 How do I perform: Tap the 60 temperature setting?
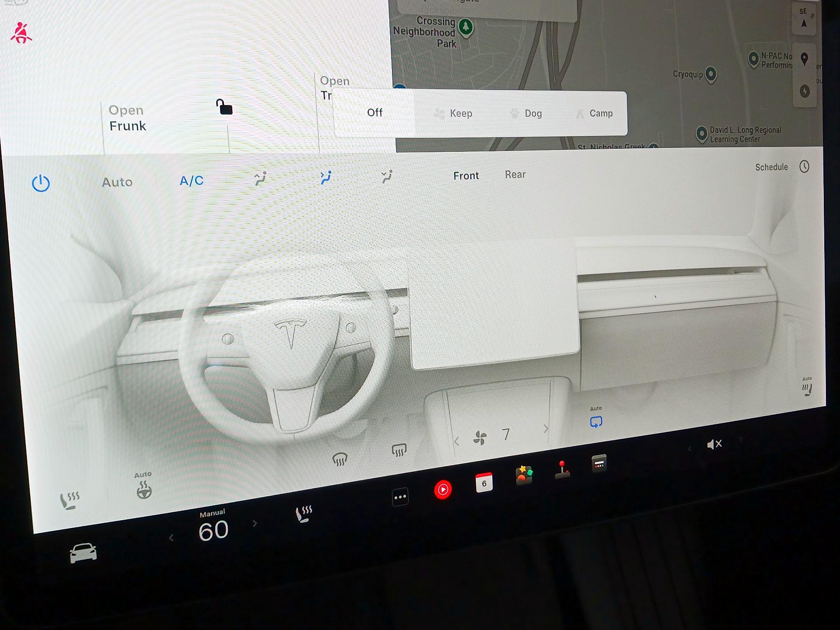pyautogui.click(x=213, y=531)
